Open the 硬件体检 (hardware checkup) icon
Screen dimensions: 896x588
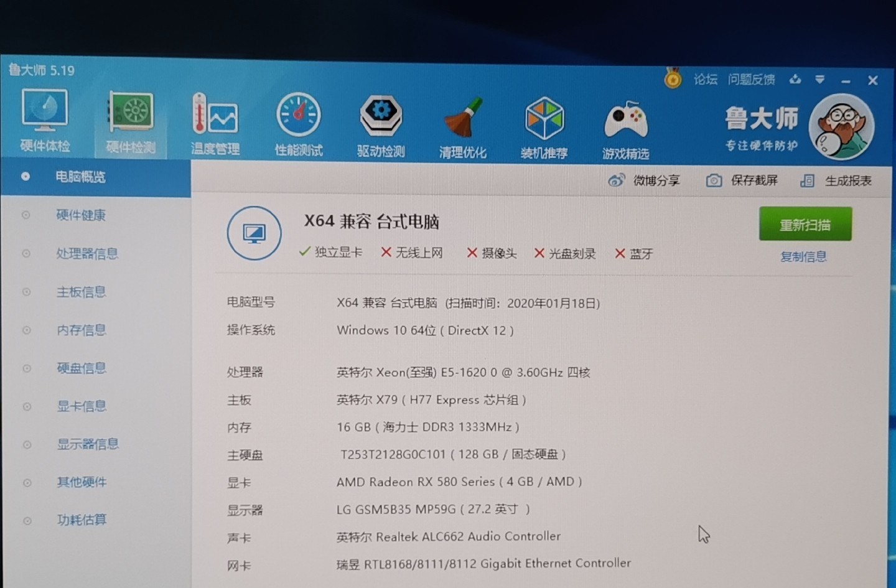click(44, 121)
